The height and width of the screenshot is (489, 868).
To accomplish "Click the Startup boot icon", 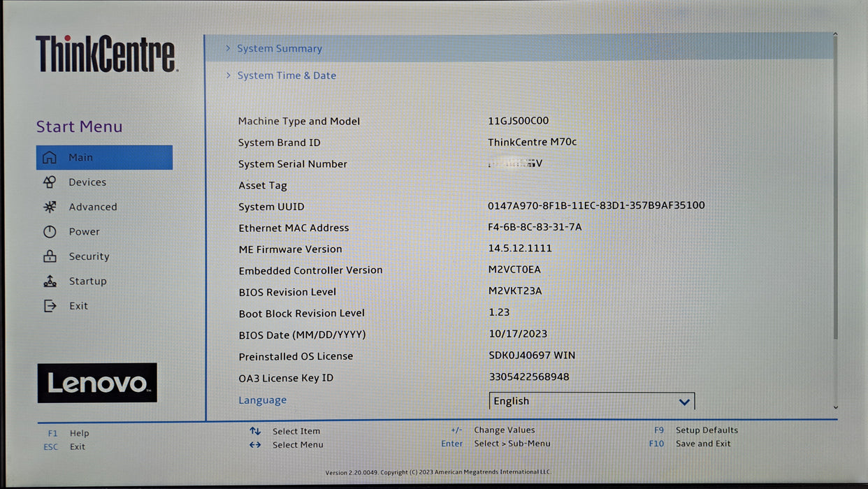I will 49,282.
